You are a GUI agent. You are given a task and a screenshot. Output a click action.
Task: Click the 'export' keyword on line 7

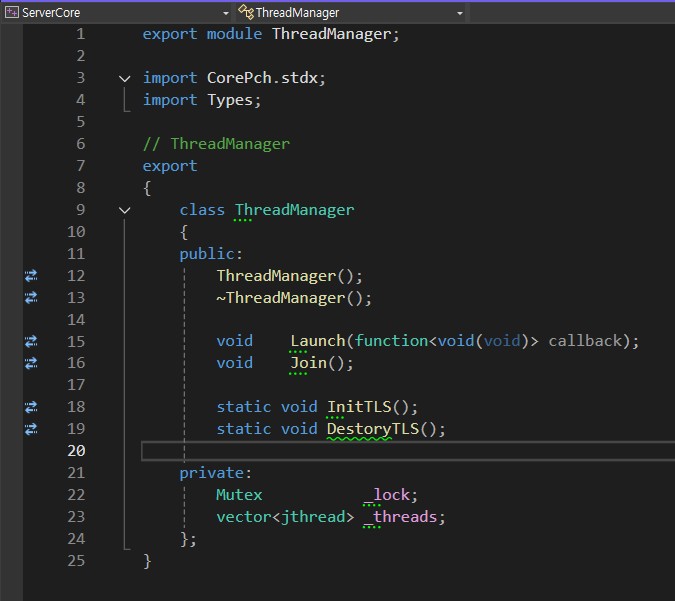[x=170, y=166]
